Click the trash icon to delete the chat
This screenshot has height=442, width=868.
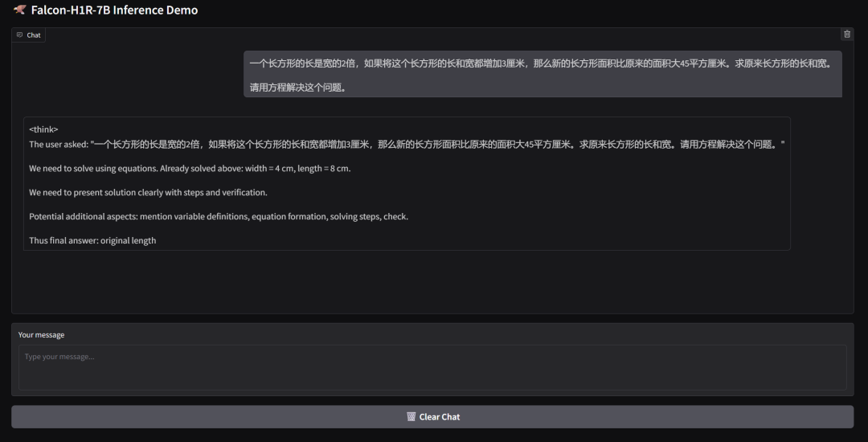click(847, 35)
